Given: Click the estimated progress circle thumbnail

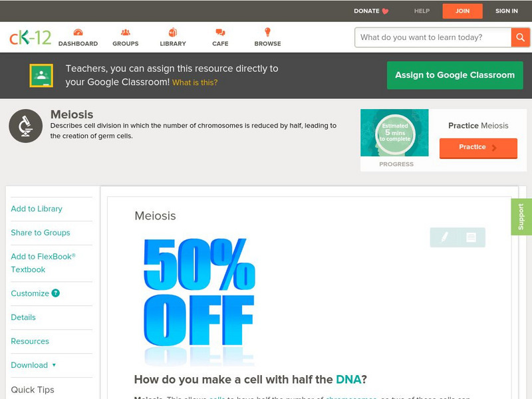Looking at the screenshot, I should 394,132.
